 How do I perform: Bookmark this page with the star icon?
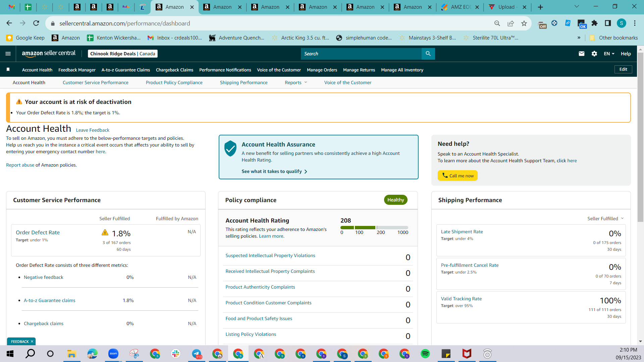(x=524, y=23)
